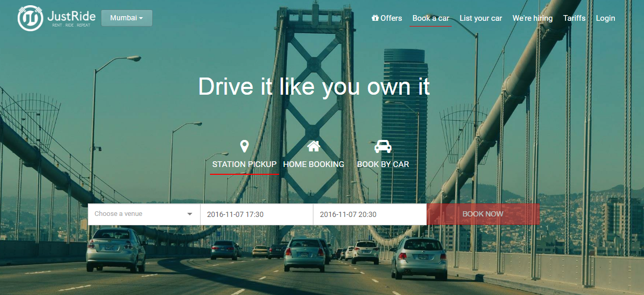Viewport: 644px width, 295px height.
Task: Click the JustRide circular logo icon
Action: 30,18
